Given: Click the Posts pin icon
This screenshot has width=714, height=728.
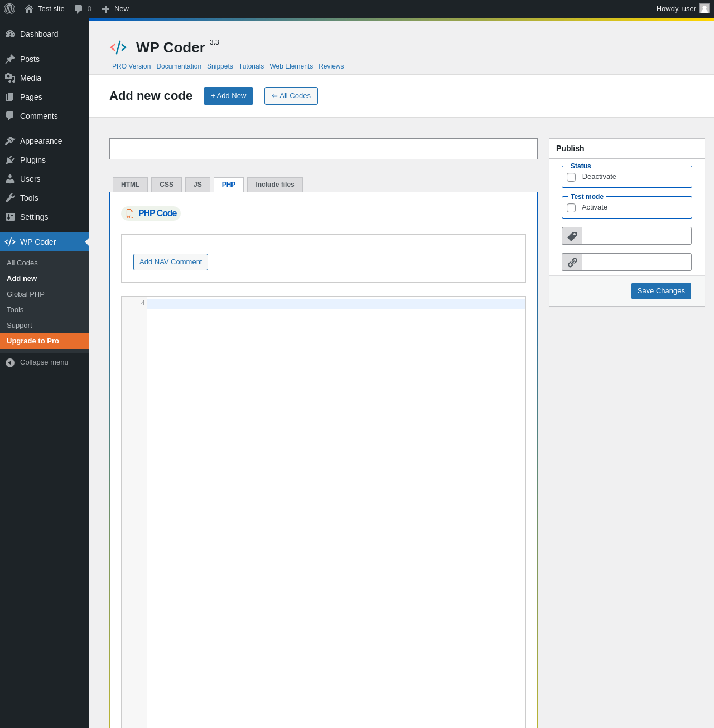Looking at the screenshot, I should click(x=10, y=59).
